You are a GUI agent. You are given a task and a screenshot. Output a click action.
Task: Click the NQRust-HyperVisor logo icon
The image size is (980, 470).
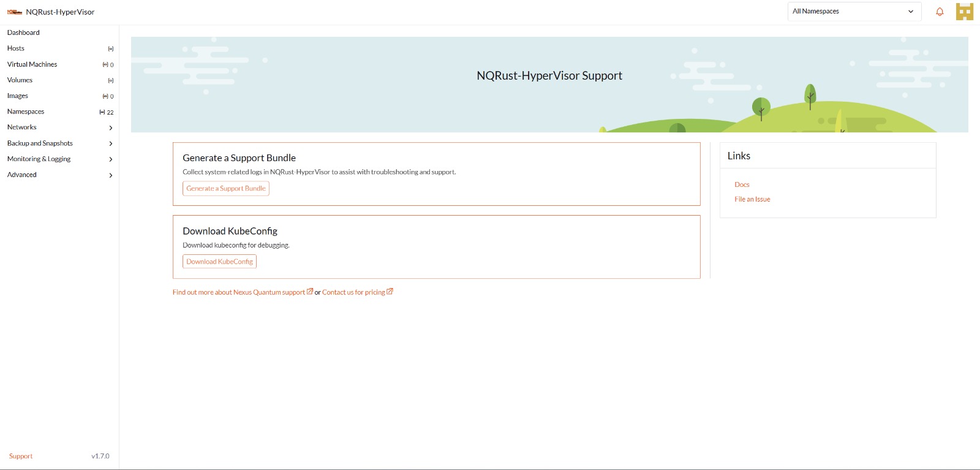[x=15, y=12]
